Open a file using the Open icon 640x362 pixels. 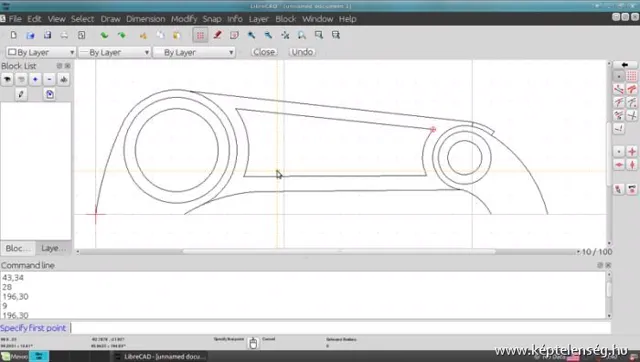tap(30, 35)
